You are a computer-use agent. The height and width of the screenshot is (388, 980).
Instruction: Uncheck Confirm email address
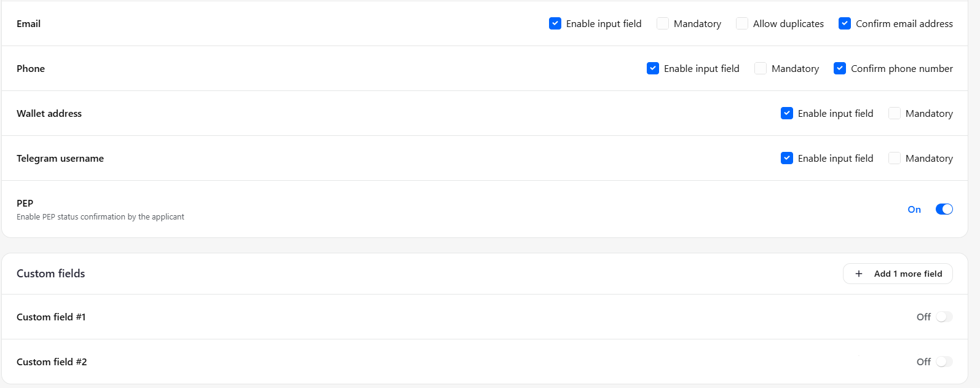pos(845,23)
